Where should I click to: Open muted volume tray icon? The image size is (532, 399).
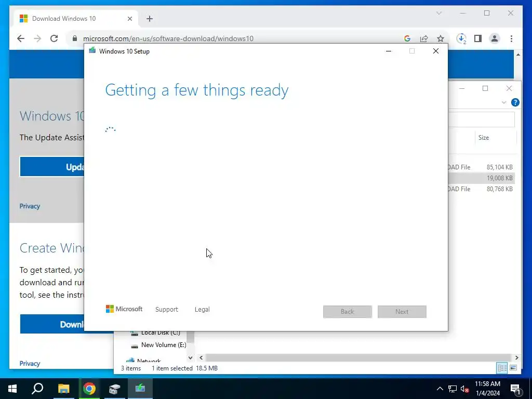[x=465, y=389]
